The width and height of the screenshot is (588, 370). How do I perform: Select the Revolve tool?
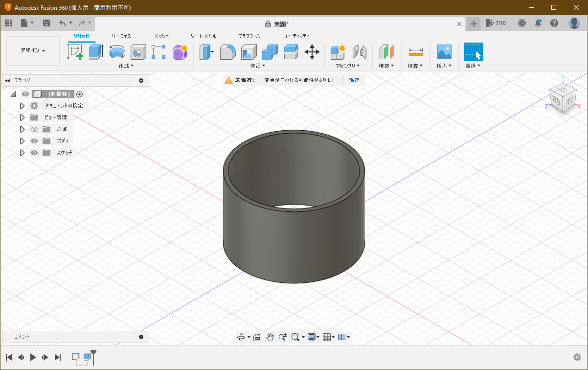117,51
